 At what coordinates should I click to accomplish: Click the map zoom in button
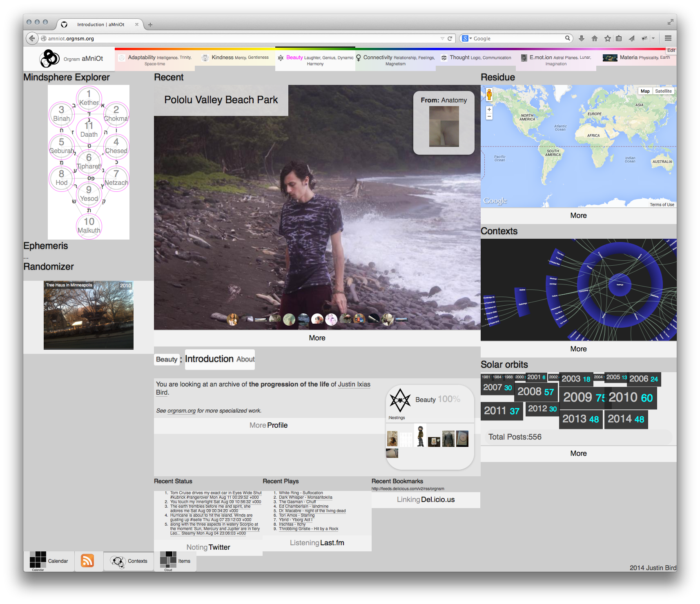point(489,109)
